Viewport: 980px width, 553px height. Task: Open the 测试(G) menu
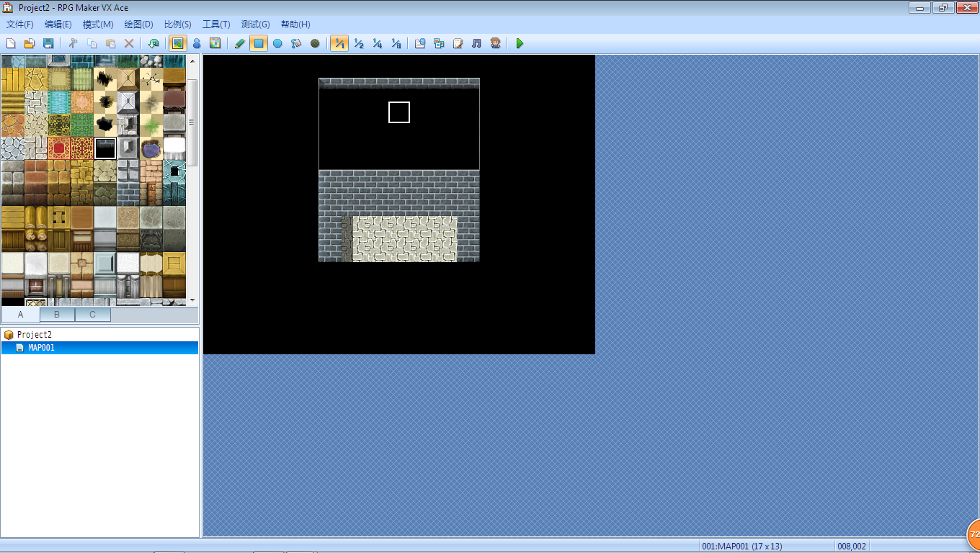click(256, 24)
